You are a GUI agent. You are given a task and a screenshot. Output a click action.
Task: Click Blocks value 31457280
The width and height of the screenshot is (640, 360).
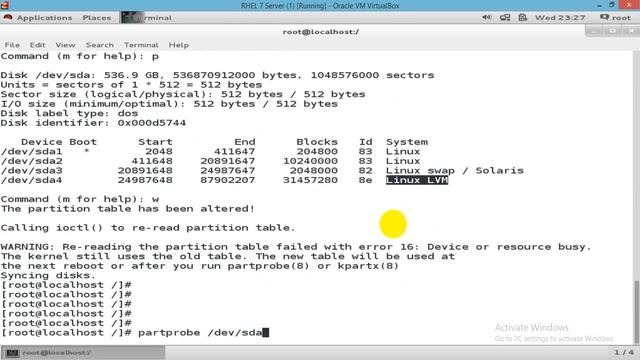[x=310, y=180]
